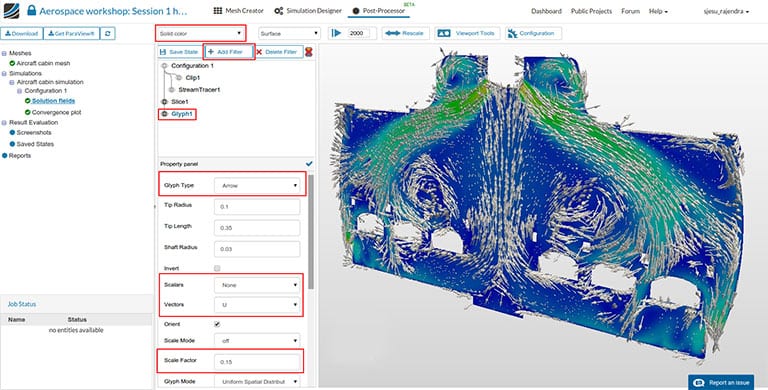Click the Shaft Radius input field

pos(257,249)
